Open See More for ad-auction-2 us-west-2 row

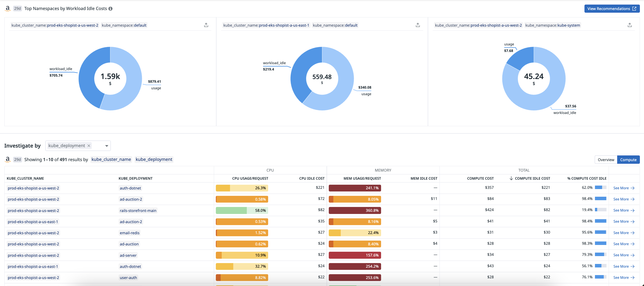(624, 199)
